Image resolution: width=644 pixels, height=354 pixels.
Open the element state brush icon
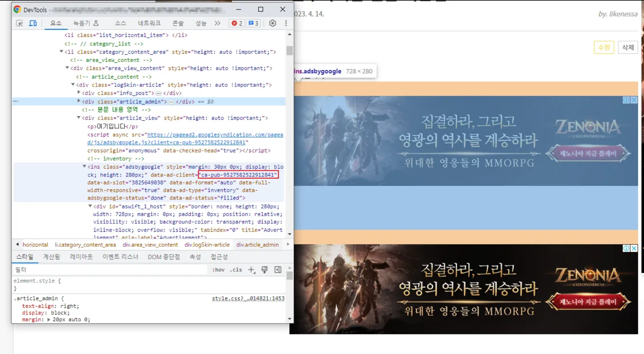coord(265,270)
